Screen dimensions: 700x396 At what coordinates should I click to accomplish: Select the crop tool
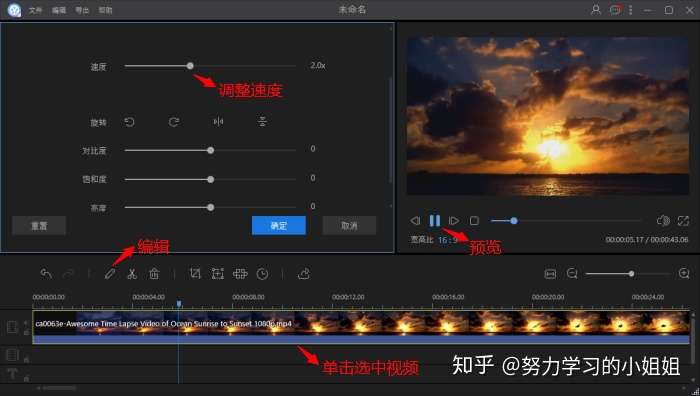coord(195,274)
